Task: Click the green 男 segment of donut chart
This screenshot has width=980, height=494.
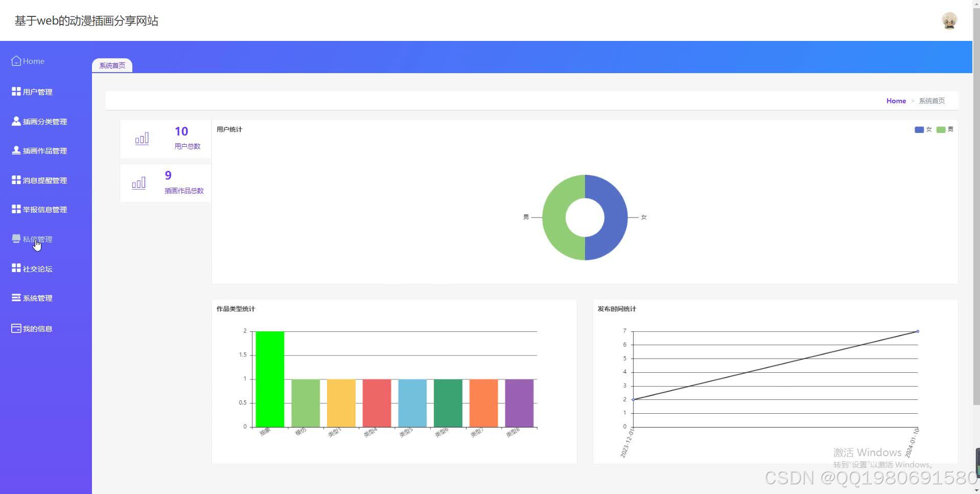Action: pos(554,217)
